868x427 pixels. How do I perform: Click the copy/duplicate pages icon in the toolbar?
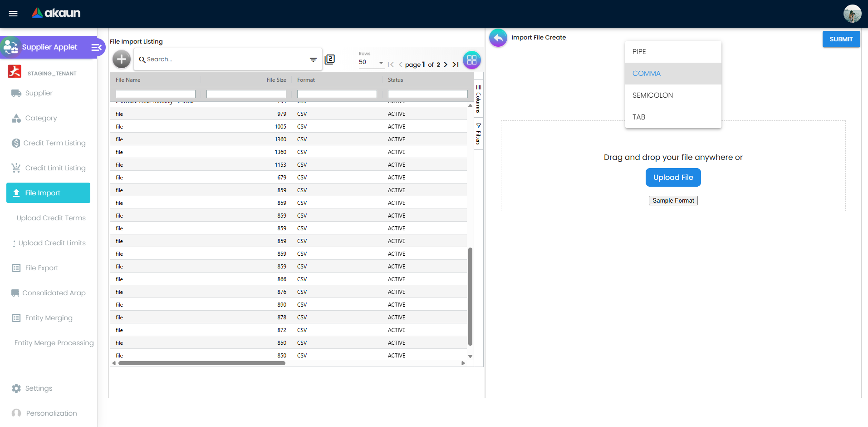[330, 59]
